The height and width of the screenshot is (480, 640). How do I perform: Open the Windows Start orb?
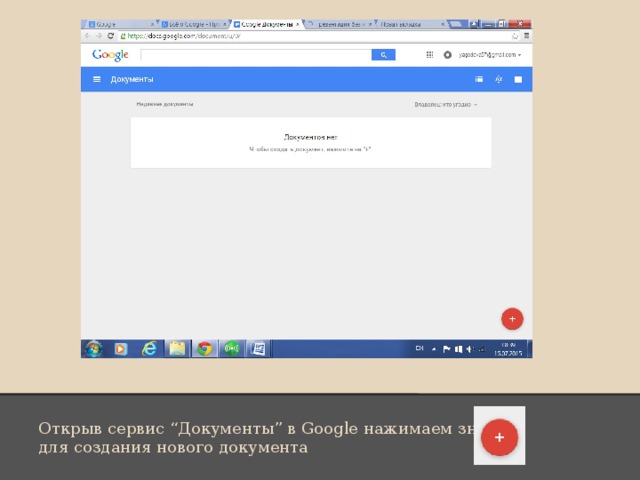point(94,349)
